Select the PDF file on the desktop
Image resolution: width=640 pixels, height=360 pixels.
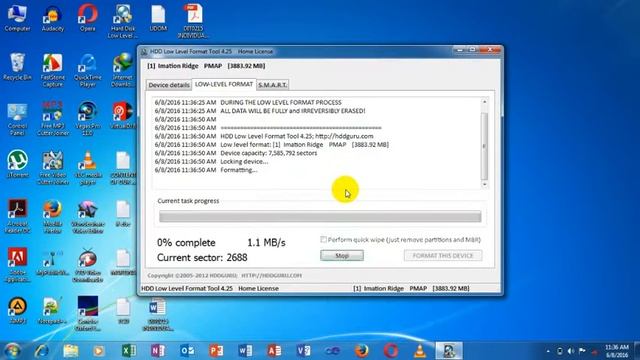click(x=193, y=21)
